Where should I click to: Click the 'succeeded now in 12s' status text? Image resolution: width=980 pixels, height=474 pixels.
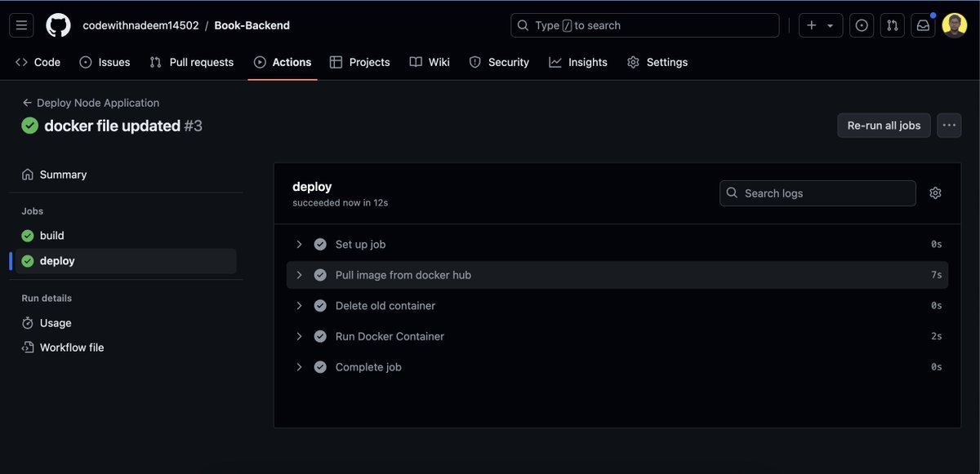coord(340,202)
